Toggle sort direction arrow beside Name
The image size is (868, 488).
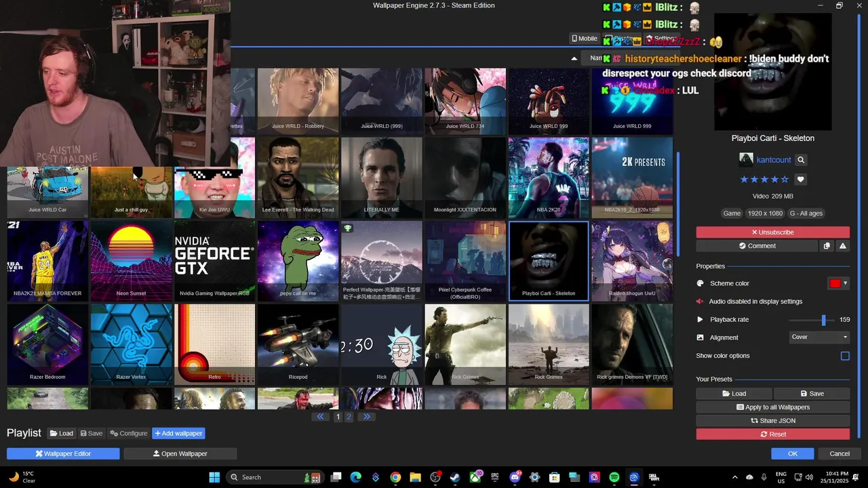(x=574, y=58)
